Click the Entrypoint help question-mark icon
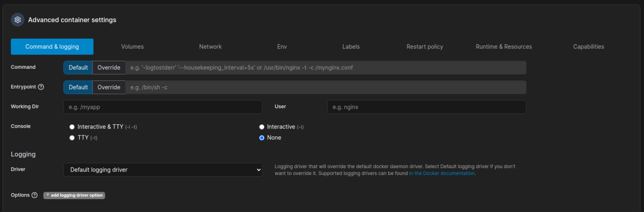644x212 pixels. [41, 87]
